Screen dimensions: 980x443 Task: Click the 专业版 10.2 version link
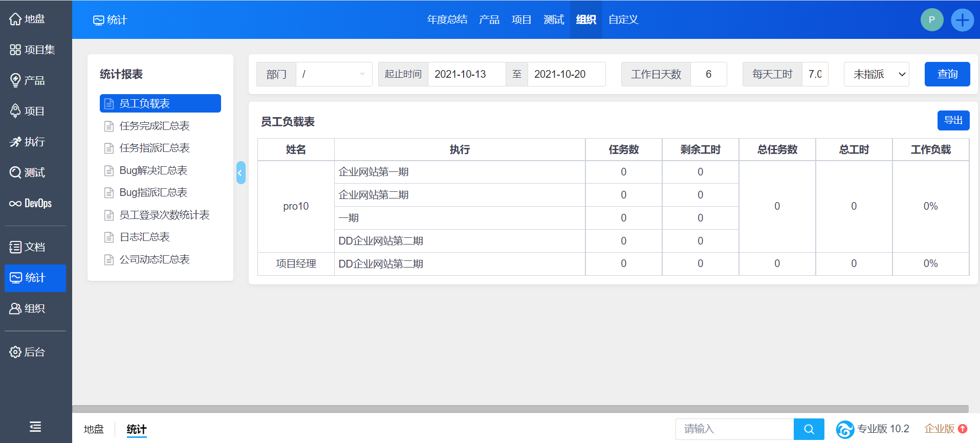(x=883, y=429)
